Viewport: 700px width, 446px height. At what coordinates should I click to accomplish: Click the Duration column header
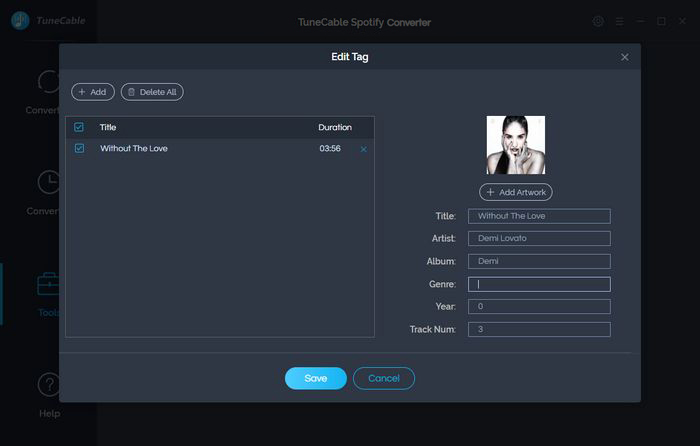point(335,127)
